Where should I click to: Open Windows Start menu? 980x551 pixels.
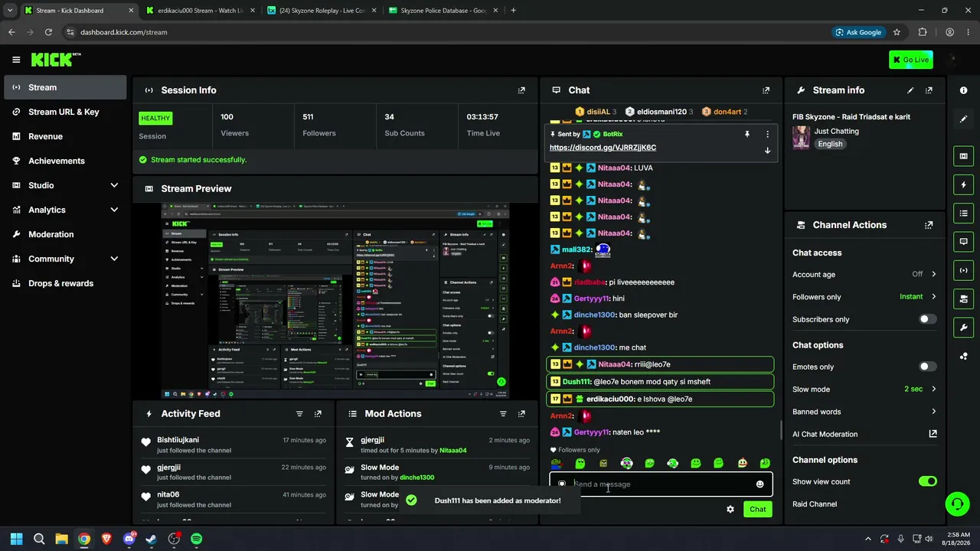16,539
